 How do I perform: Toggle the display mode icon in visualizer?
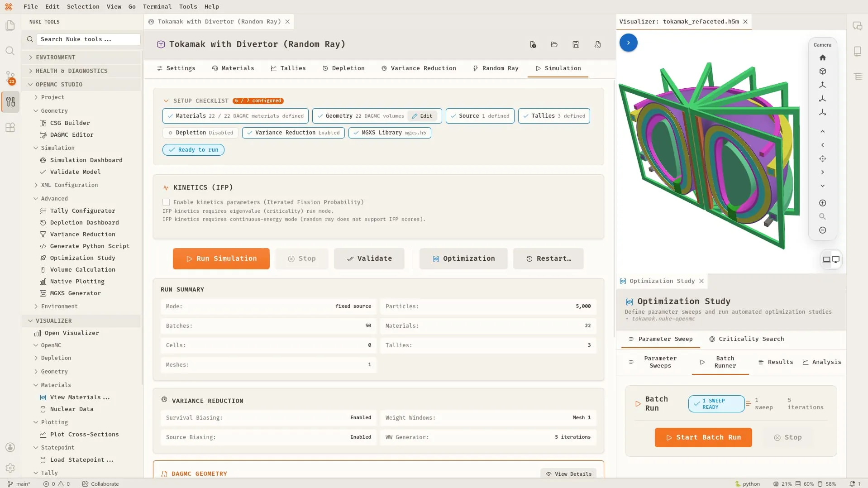(831, 259)
